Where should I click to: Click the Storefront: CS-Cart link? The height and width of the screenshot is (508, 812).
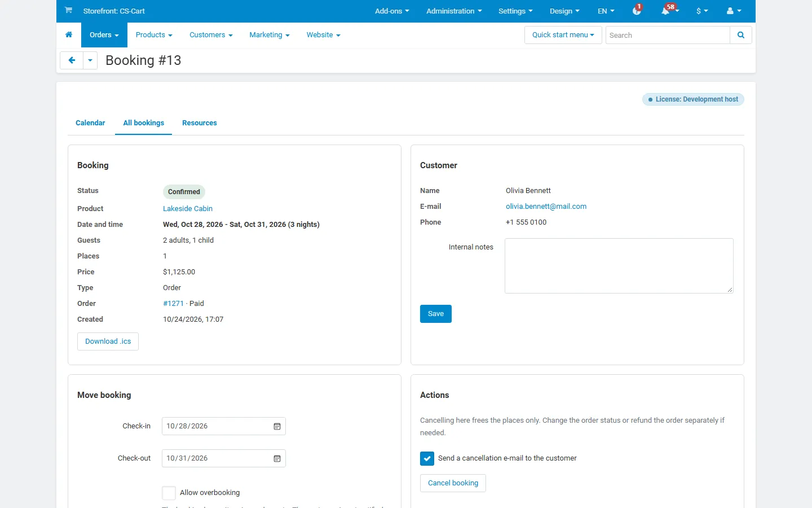click(x=114, y=11)
